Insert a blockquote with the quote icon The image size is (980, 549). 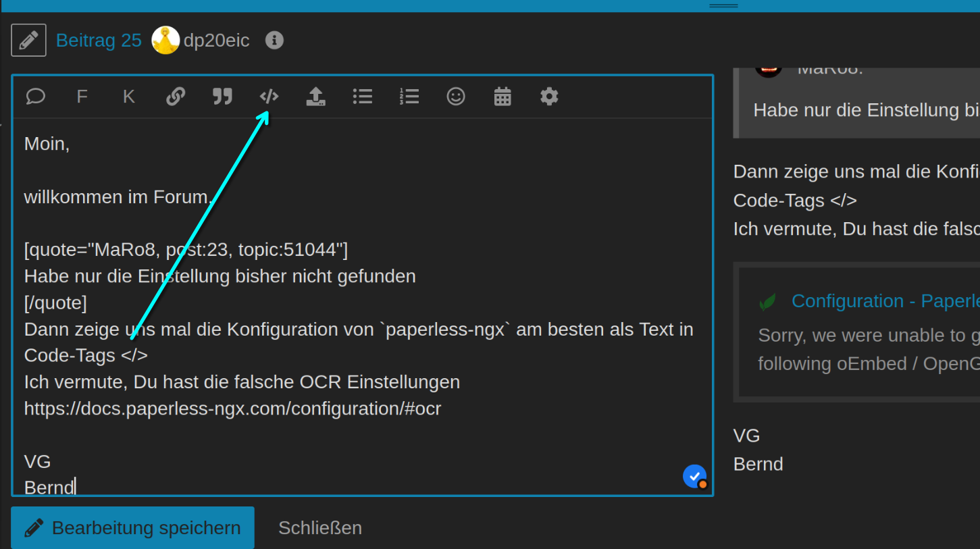coord(222,97)
